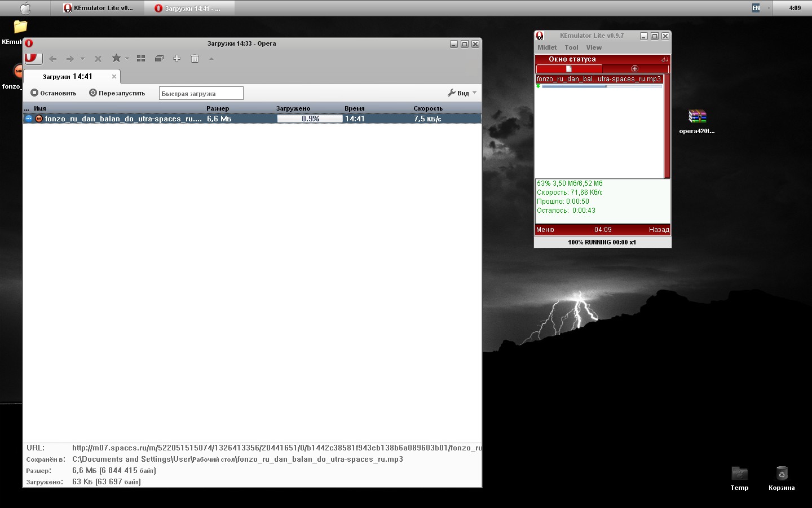Go back with Opera's back arrow

pyautogui.click(x=52, y=59)
